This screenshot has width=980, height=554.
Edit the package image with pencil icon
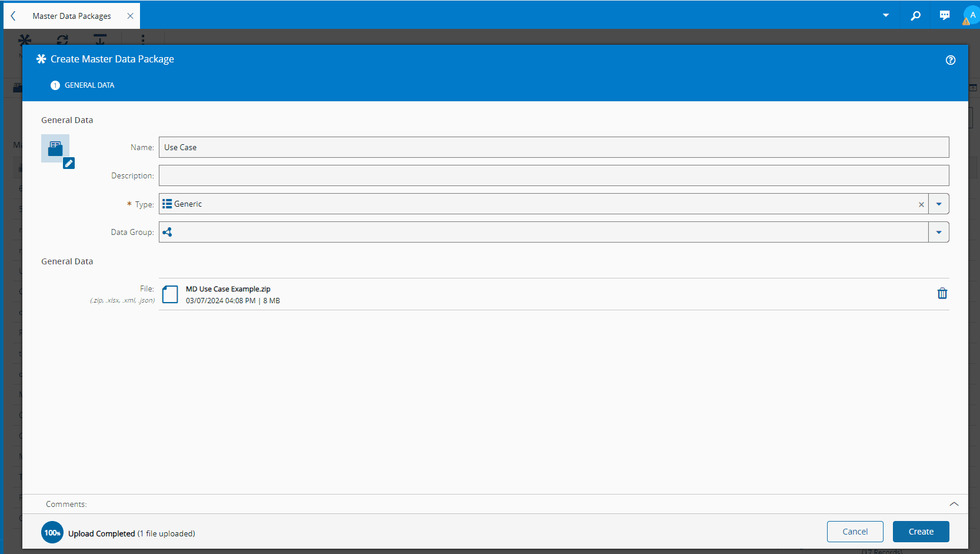(x=69, y=164)
